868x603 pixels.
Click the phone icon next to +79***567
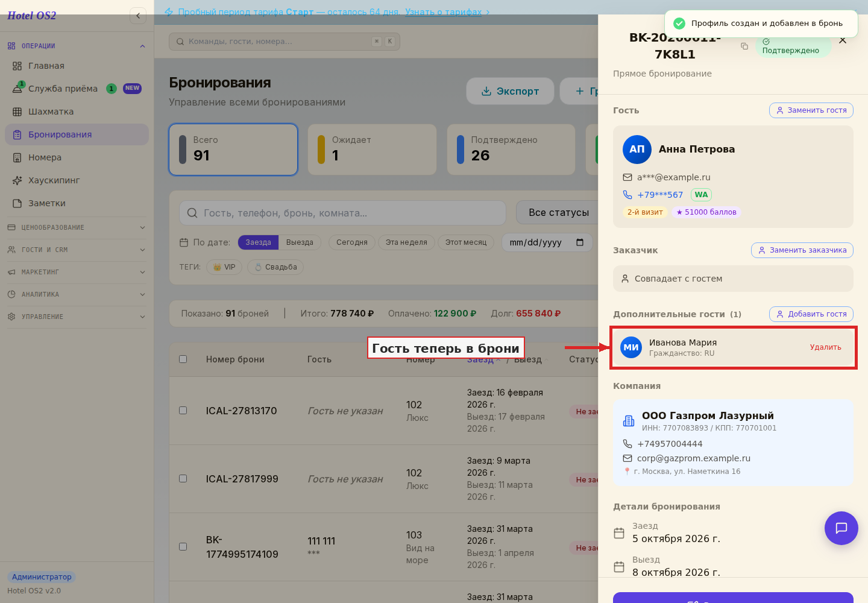tap(627, 195)
